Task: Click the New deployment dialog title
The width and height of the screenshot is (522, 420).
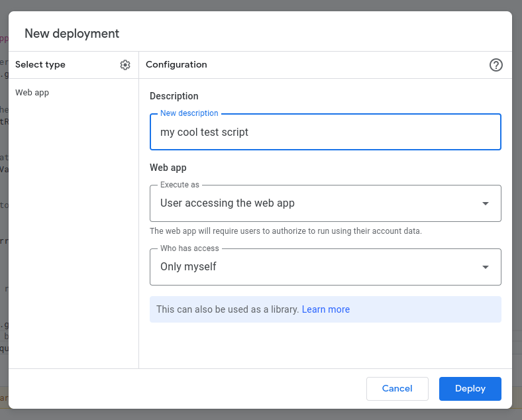Action: pyautogui.click(x=72, y=33)
